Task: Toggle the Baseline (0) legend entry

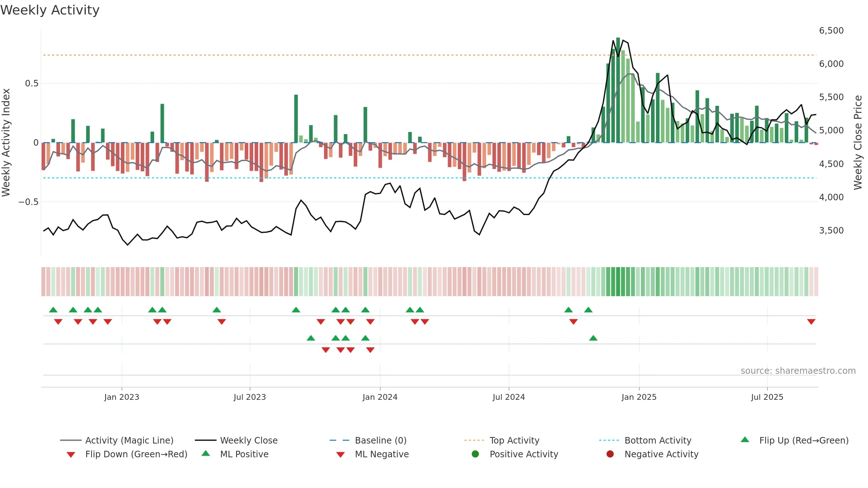Action: pyautogui.click(x=368, y=440)
